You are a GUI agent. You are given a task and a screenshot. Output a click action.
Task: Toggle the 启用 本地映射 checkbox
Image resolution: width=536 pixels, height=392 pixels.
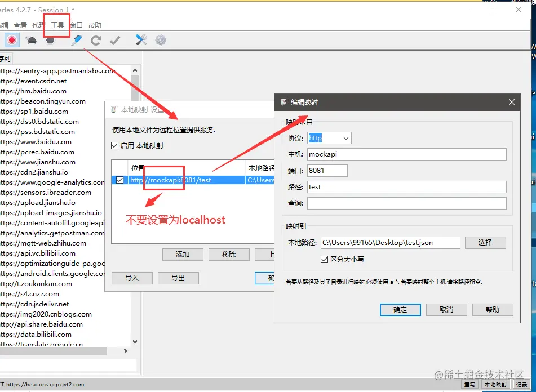pyautogui.click(x=115, y=146)
